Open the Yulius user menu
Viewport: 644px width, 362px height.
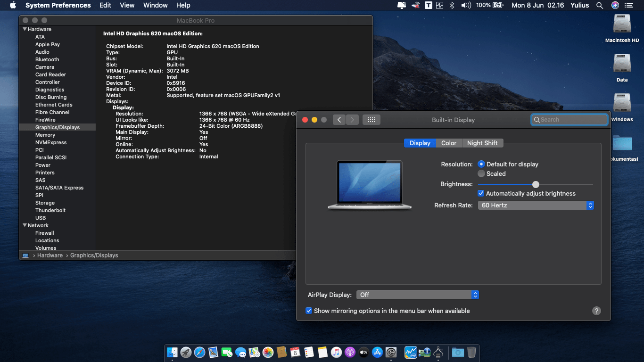click(x=580, y=5)
